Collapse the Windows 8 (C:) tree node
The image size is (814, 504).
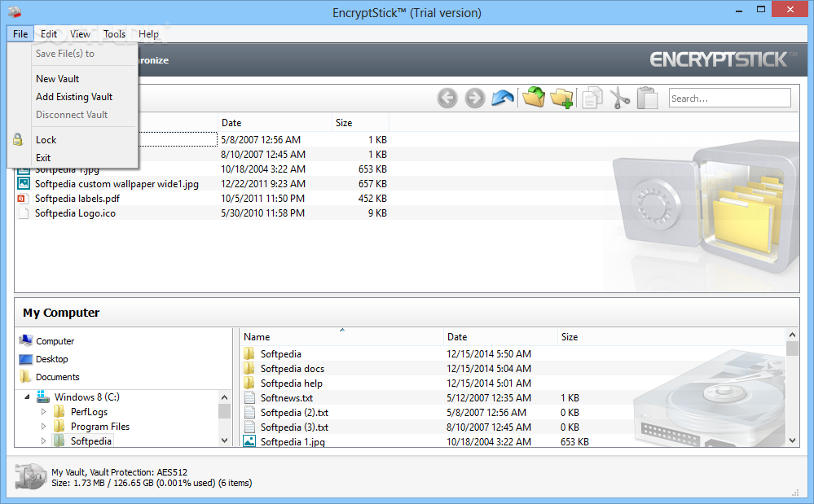(27, 397)
